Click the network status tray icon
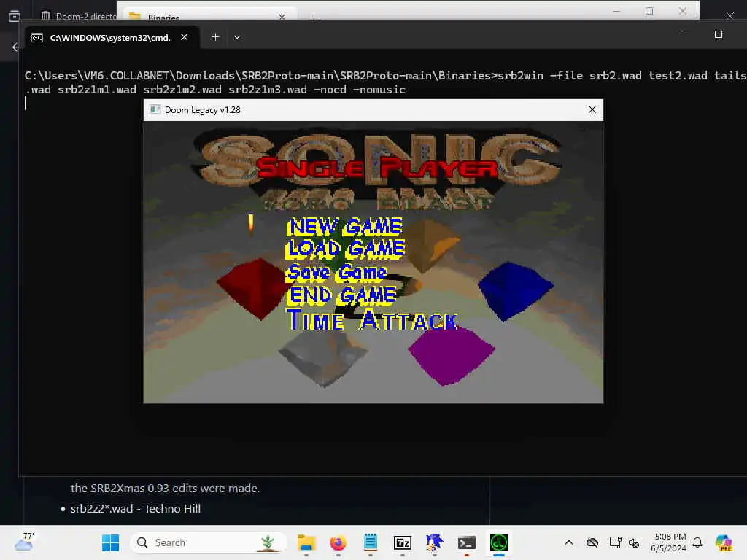 coord(634,542)
